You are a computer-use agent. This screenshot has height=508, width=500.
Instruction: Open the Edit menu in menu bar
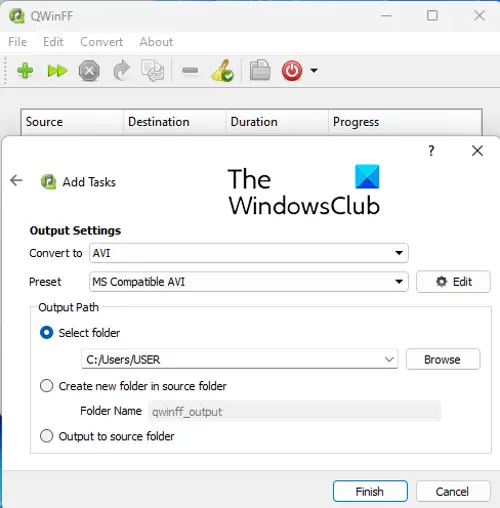coord(53,42)
